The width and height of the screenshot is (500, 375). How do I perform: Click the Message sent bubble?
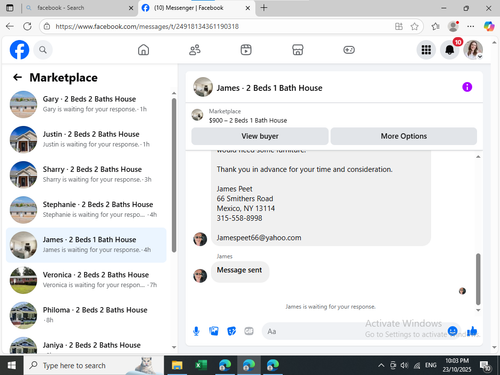tap(240, 272)
